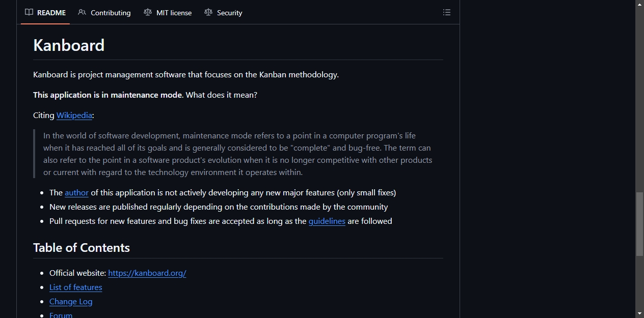Click the Table of Contents heading
Image resolution: width=644 pixels, height=318 pixels.
[x=82, y=248]
